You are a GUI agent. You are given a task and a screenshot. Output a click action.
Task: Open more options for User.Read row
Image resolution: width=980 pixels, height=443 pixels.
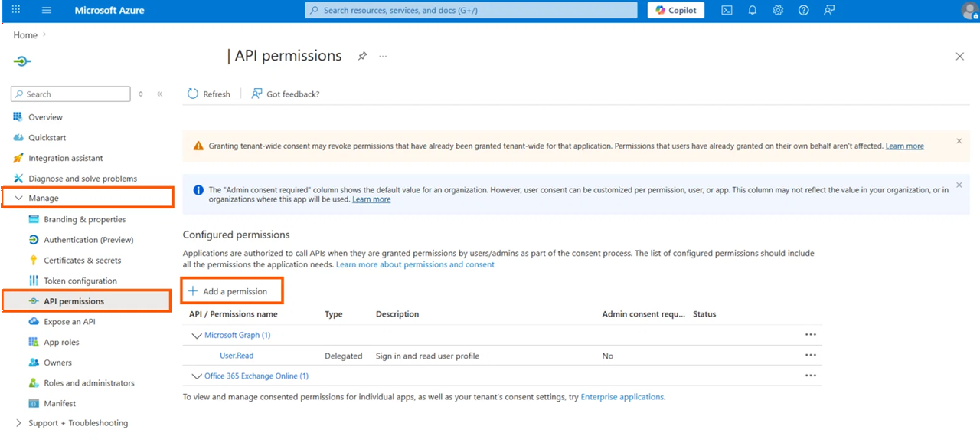tap(811, 356)
